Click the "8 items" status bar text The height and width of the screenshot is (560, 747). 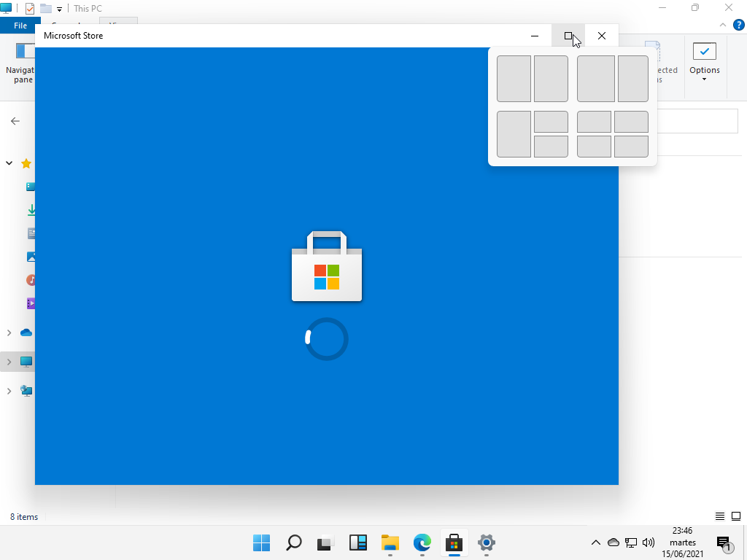[24, 517]
